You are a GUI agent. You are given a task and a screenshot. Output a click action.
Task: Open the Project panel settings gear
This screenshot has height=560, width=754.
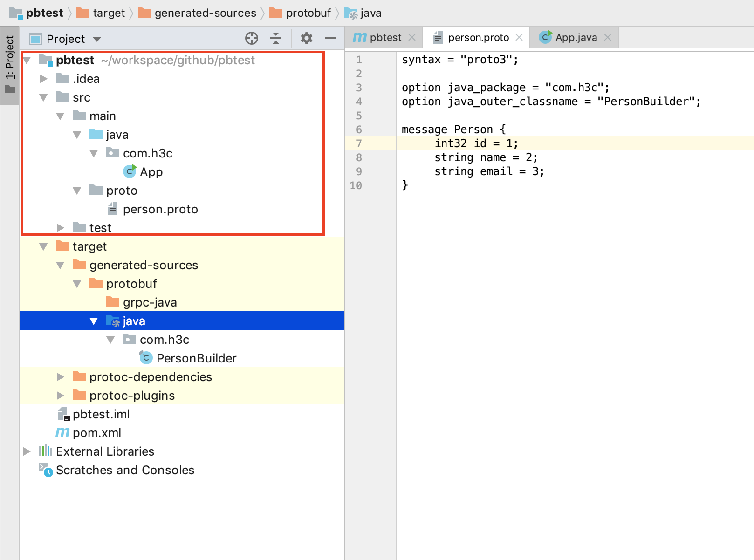tap(306, 38)
